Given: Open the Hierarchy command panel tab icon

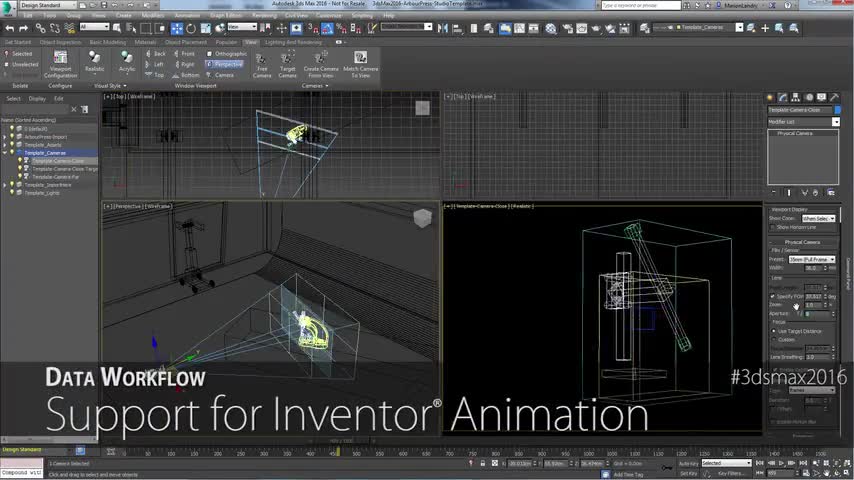Looking at the screenshot, I should point(796,98).
